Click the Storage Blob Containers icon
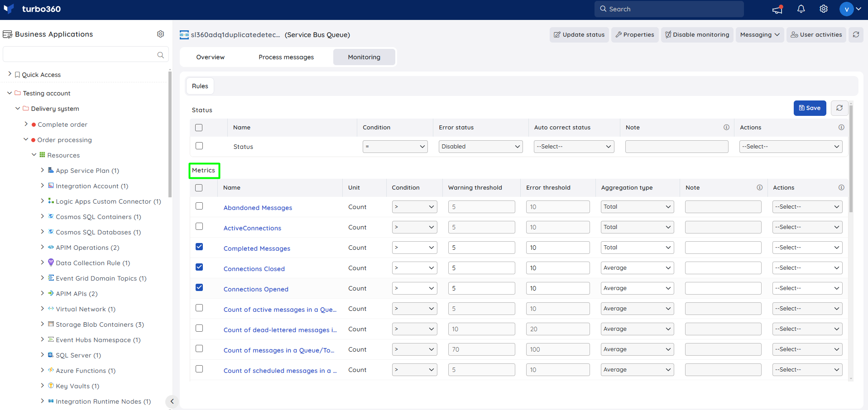 click(x=51, y=324)
